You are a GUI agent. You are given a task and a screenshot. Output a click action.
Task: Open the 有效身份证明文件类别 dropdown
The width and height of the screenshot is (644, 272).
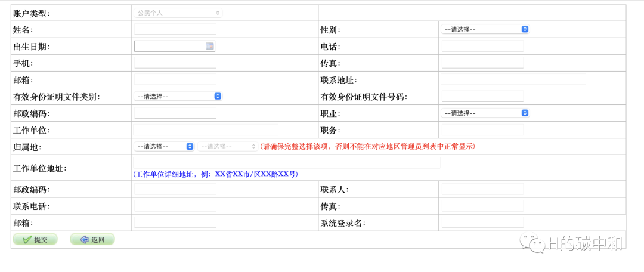click(178, 96)
